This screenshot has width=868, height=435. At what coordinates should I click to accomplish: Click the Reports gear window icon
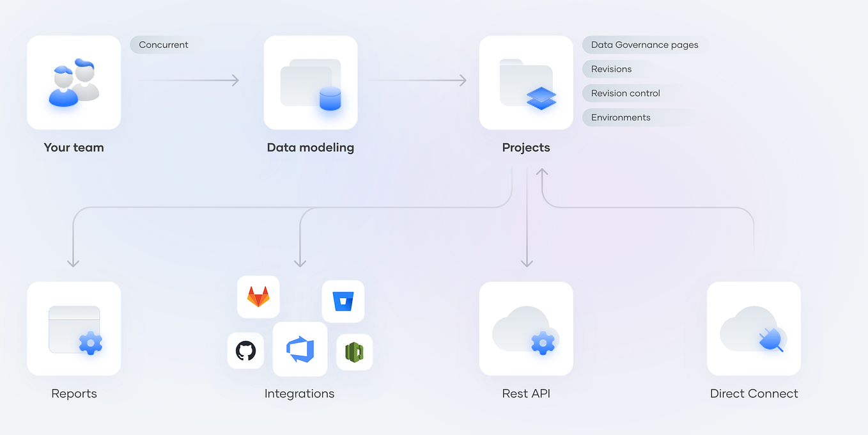click(x=74, y=328)
